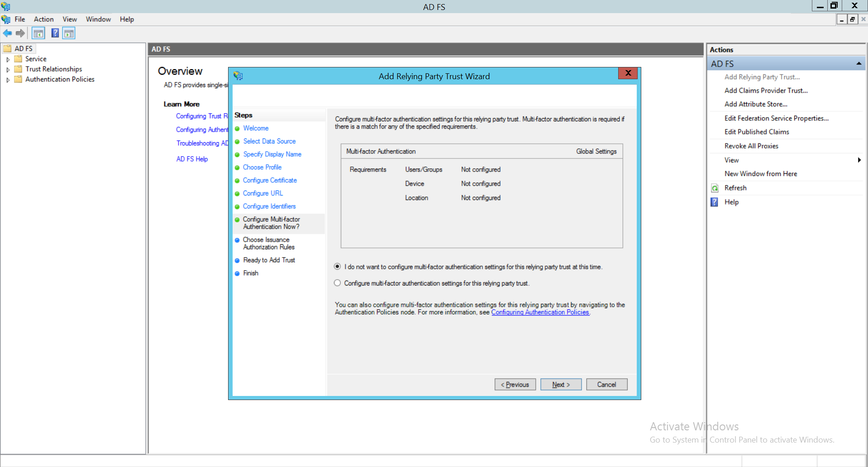Toggle the console tree toolbar icon
868x467 pixels.
[38, 33]
